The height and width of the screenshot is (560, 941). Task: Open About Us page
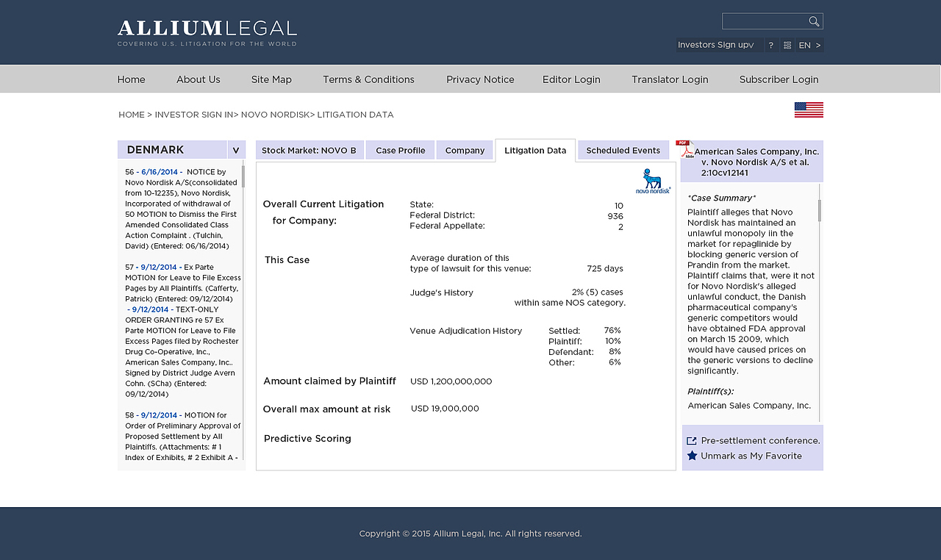click(198, 79)
